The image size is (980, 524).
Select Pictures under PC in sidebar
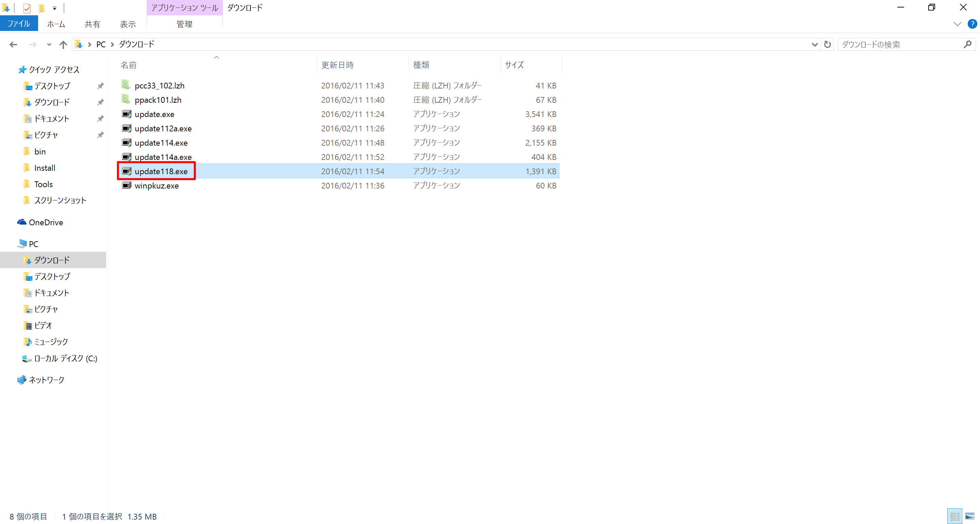(46, 309)
